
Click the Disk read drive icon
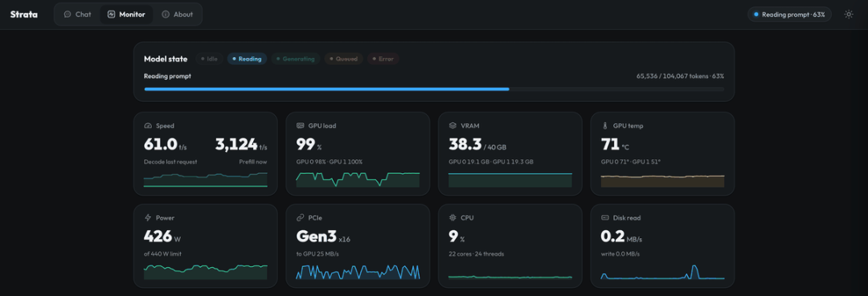[604, 218]
